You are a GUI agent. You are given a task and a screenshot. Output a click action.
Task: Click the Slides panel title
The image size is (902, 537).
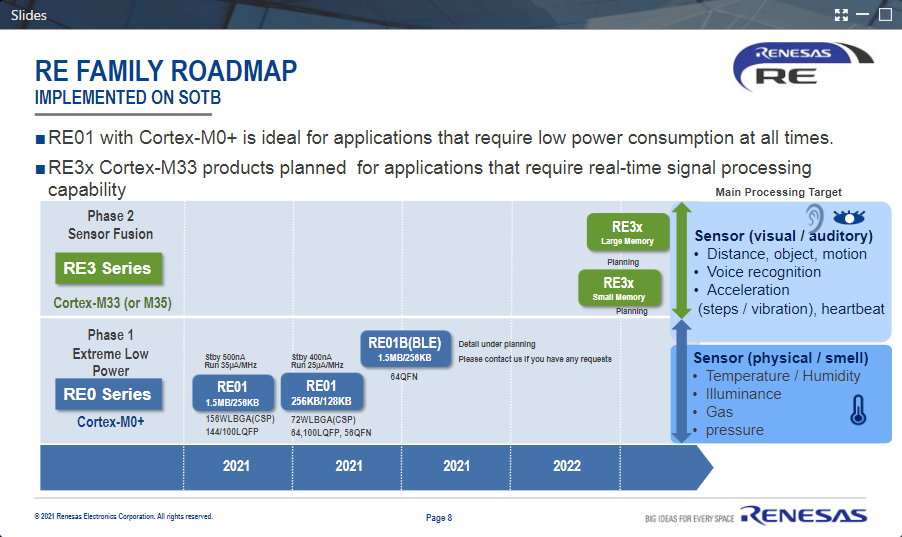click(x=29, y=16)
